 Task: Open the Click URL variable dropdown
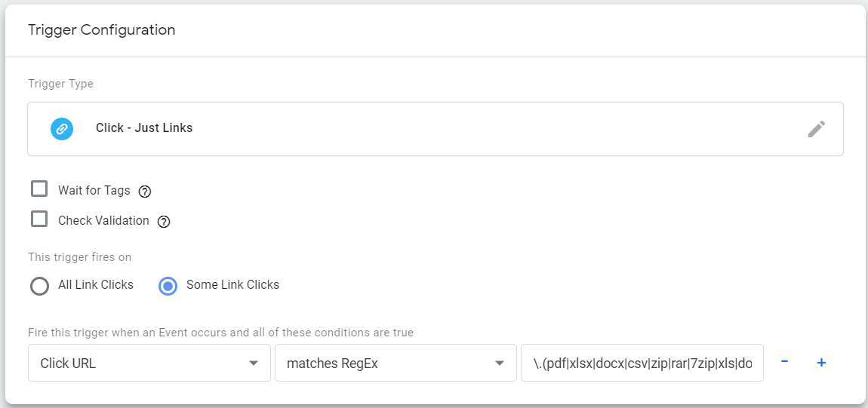(x=149, y=363)
